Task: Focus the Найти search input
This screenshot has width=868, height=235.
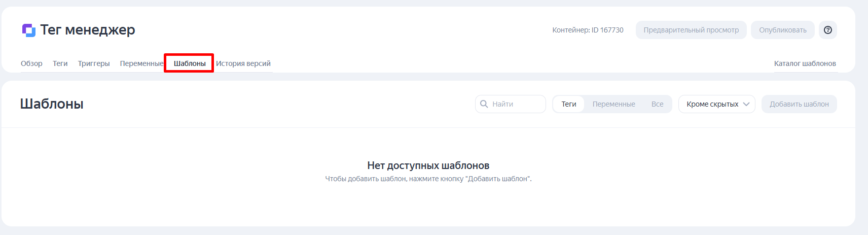Action: (511, 104)
